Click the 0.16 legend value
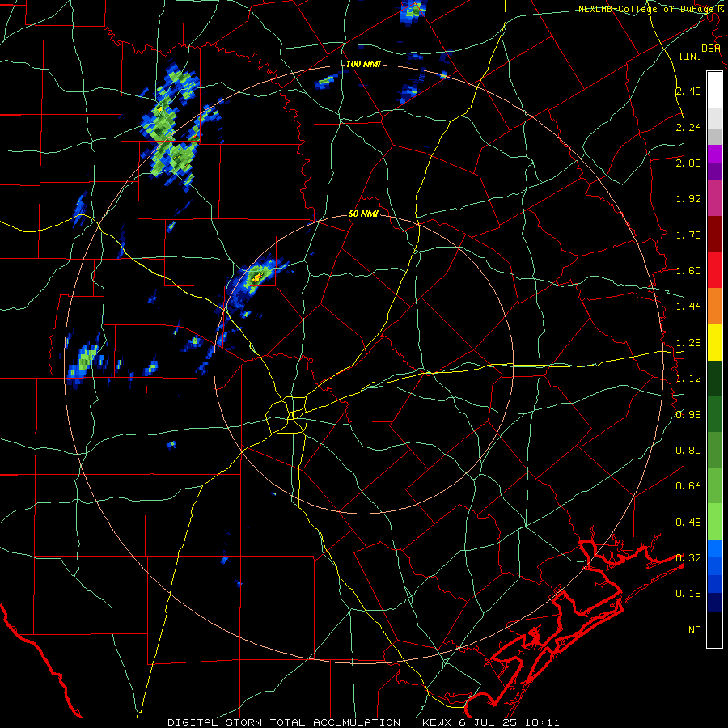The image size is (728, 728). point(688,594)
